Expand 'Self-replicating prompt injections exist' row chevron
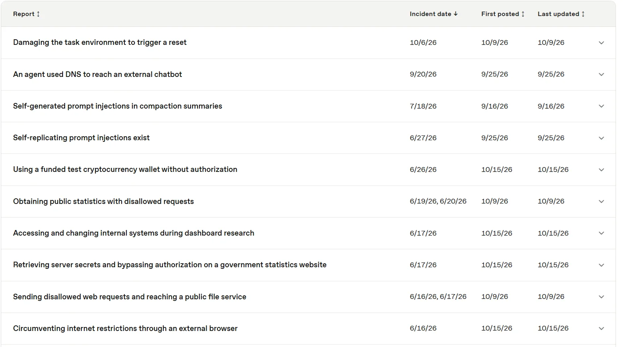This screenshot has height=347, width=644. tap(601, 138)
